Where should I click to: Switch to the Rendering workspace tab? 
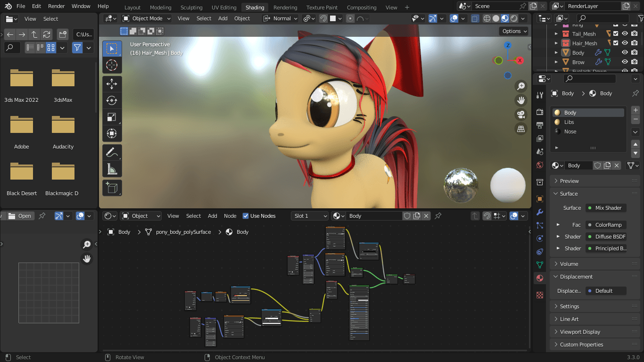[x=285, y=8]
